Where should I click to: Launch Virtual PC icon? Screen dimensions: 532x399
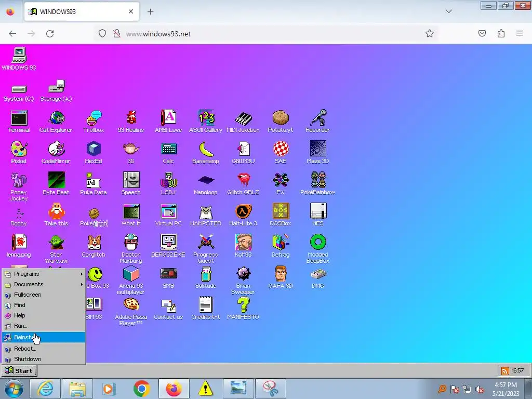(x=168, y=215)
